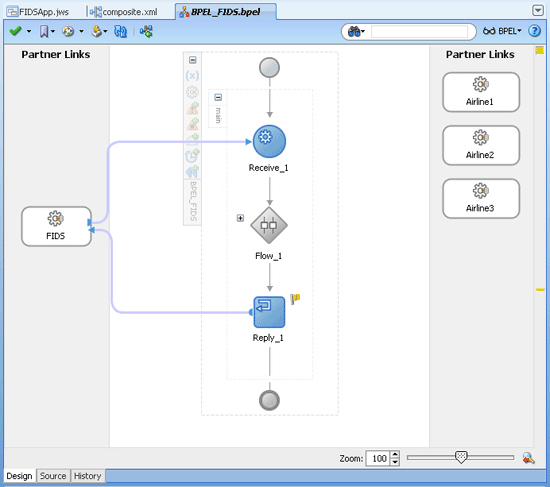Expand the Flow_1 activity
The height and width of the screenshot is (487, 550).
(x=240, y=218)
